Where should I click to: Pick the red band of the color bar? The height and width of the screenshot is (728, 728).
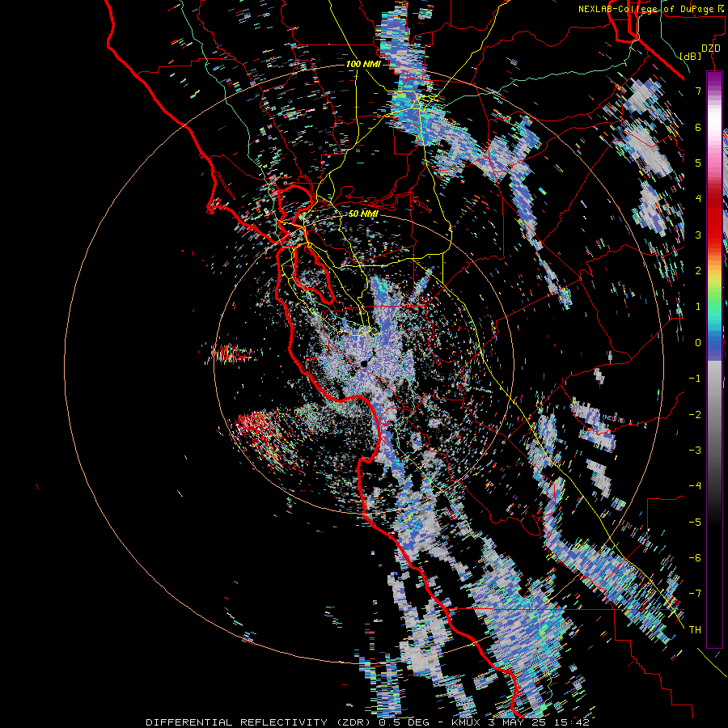coord(714,223)
